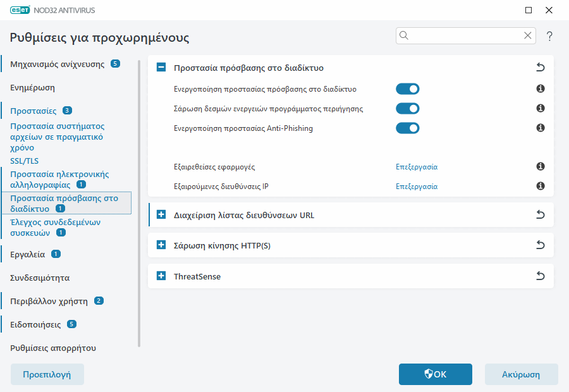Viewport: 569px width, 392px height.
Task: Toggle browser script scanning switch
Action: [408, 109]
